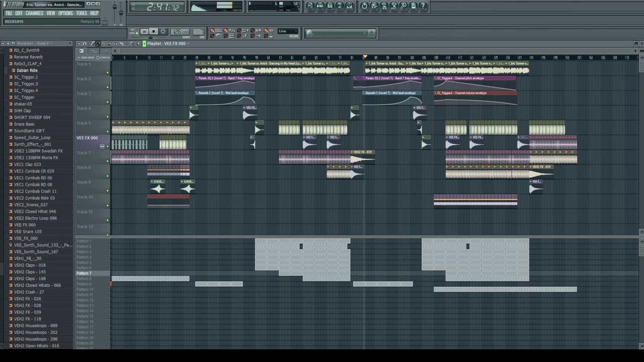Expand Soundbank GIFT in Browser
This screenshot has width=644, height=362.
[29, 131]
